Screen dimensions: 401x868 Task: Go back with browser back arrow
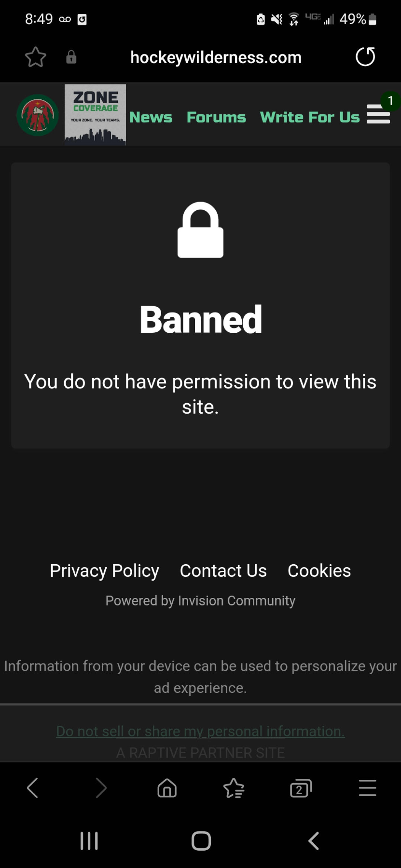pos(32,788)
